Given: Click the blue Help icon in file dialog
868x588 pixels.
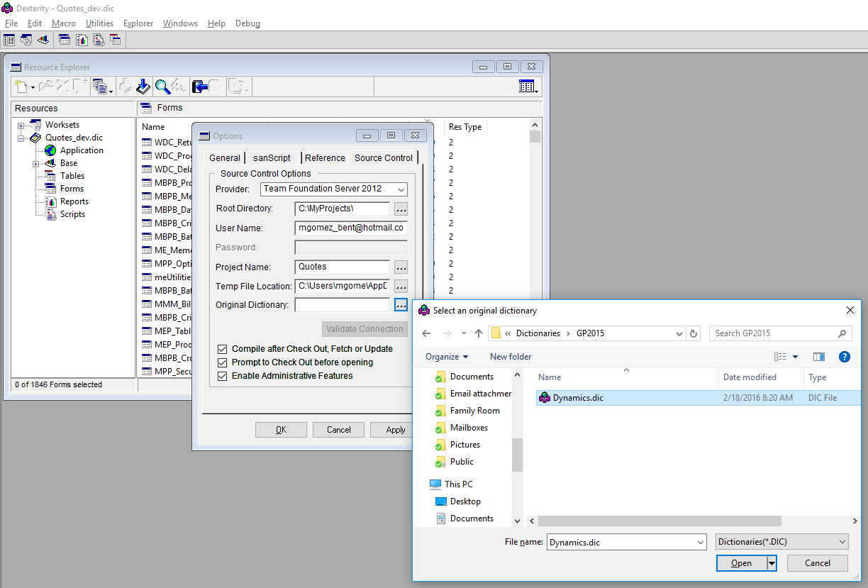Looking at the screenshot, I should pyautogui.click(x=844, y=357).
